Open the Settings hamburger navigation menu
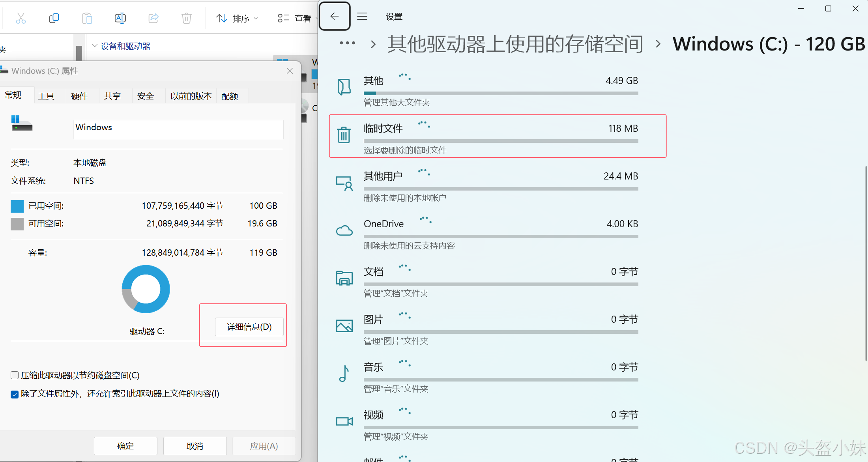 (x=362, y=16)
